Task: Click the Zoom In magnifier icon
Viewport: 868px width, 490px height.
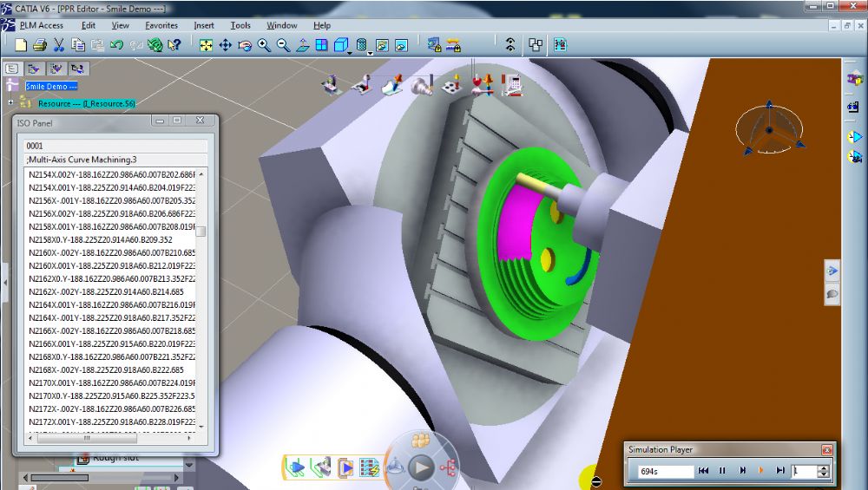Action: pos(264,45)
